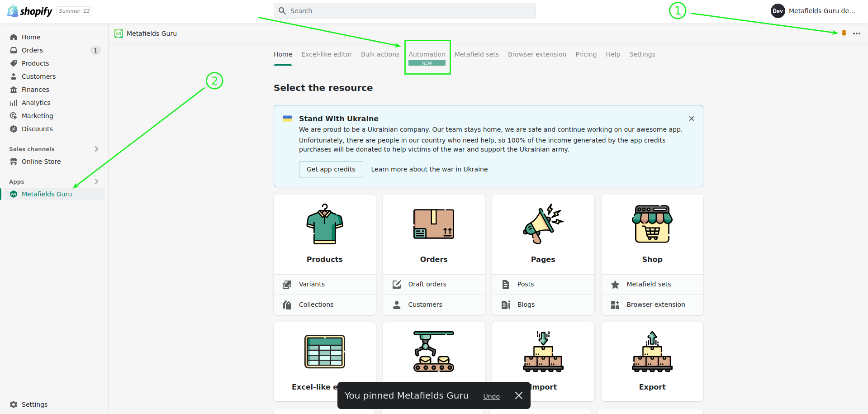
Task: Open Browser extension row under Shop
Action: 652,305
